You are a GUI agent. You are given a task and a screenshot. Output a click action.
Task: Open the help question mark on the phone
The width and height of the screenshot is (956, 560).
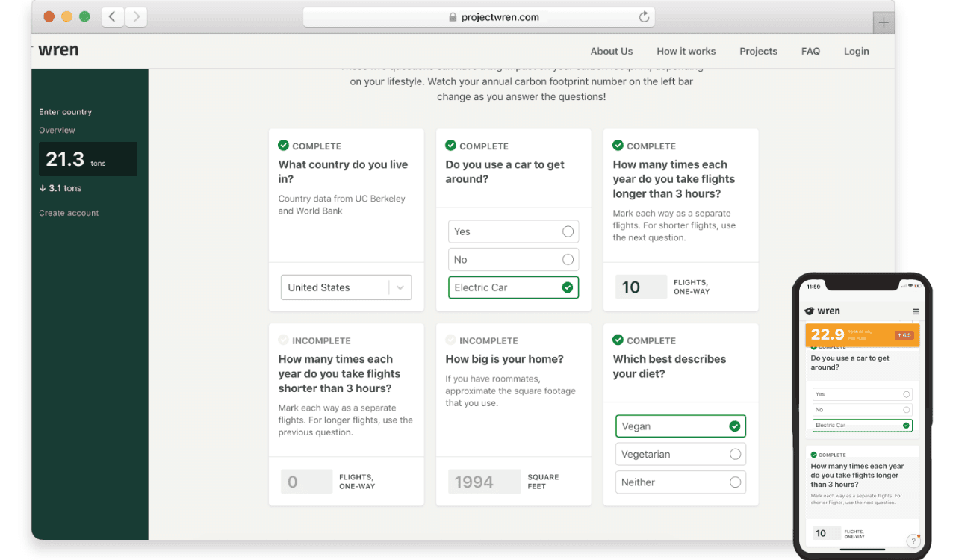(x=913, y=541)
